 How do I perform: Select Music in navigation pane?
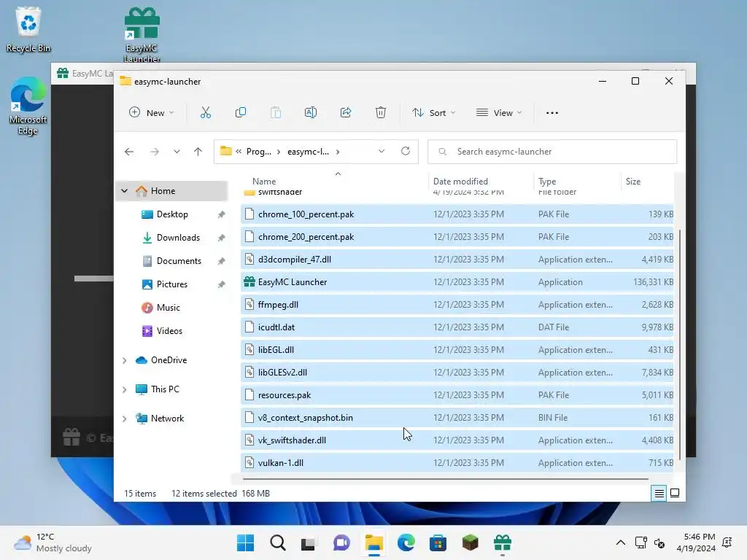pyautogui.click(x=169, y=308)
